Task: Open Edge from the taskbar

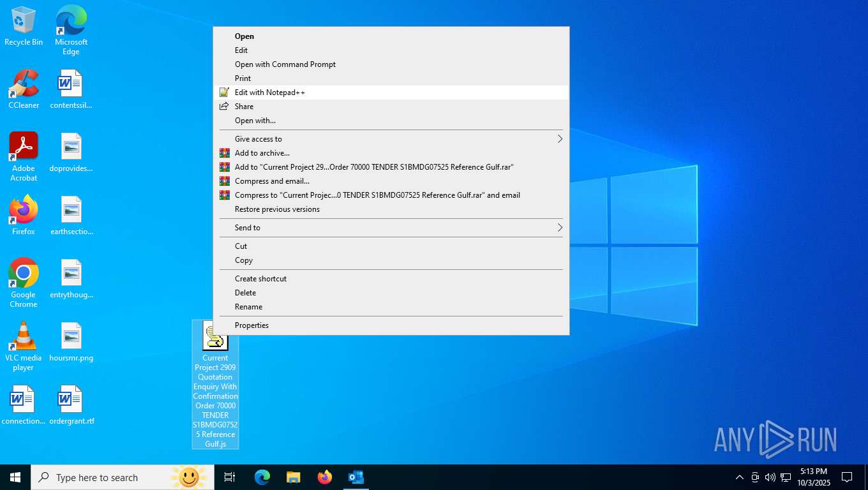Action: pyautogui.click(x=262, y=477)
